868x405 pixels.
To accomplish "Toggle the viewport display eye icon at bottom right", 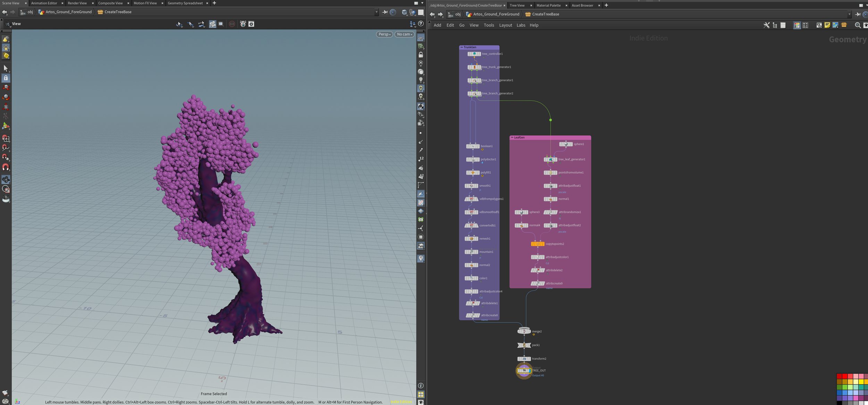I will click(x=420, y=402).
